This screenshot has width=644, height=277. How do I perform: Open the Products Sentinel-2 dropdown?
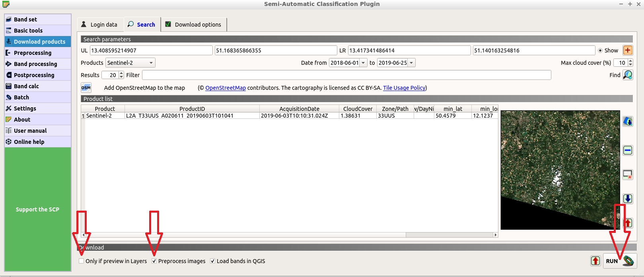(x=130, y=63)
